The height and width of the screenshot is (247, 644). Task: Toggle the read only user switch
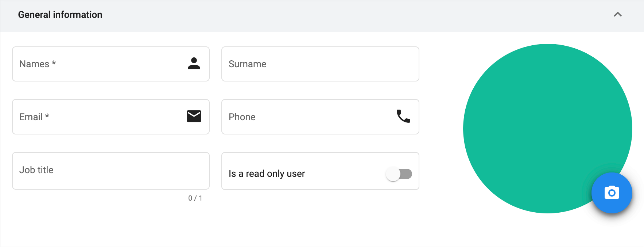(x=399, y=174)
